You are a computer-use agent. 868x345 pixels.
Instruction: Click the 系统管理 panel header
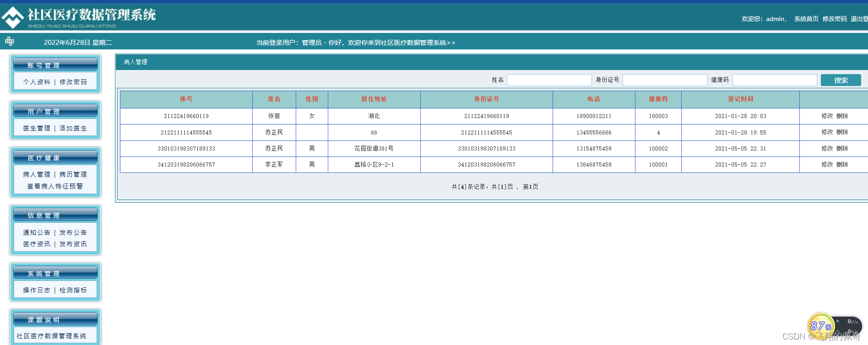click(x=55, y=273)
